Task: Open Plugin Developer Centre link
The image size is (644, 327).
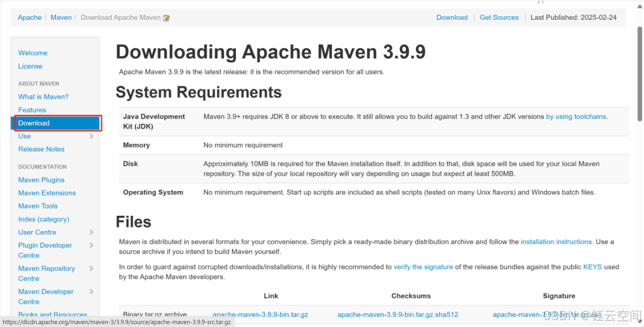Action: tap(45, 250)
